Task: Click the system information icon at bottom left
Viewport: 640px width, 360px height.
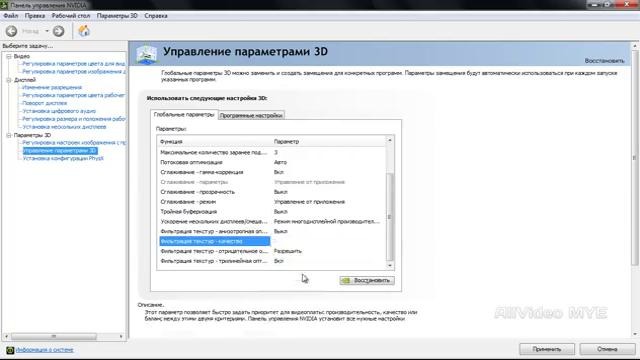Action: 10,350
